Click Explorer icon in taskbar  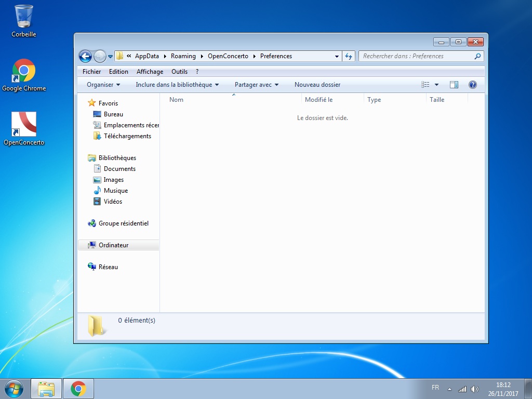coord(46,389)
